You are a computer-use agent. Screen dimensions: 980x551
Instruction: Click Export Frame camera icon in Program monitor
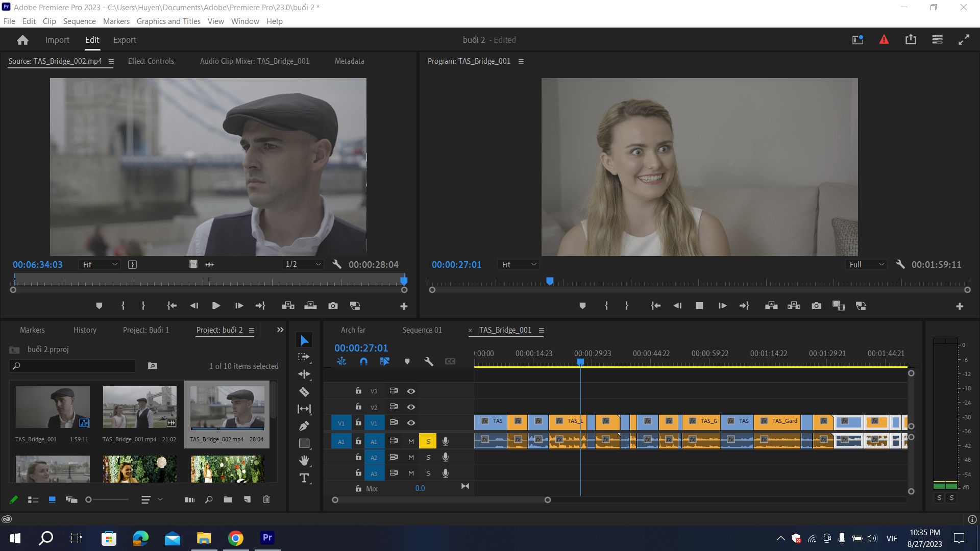click(x=817, y=306)
